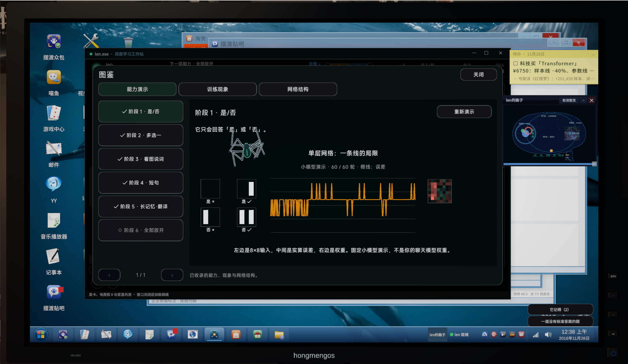628x364 pixels.
Task: Open the 摆渡贴吧 desktop icon
Action: (54, 298)
